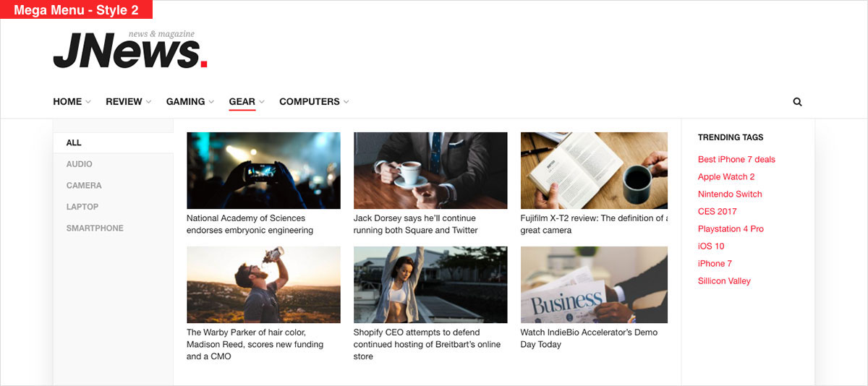Open the GAMING menu item

186,102
